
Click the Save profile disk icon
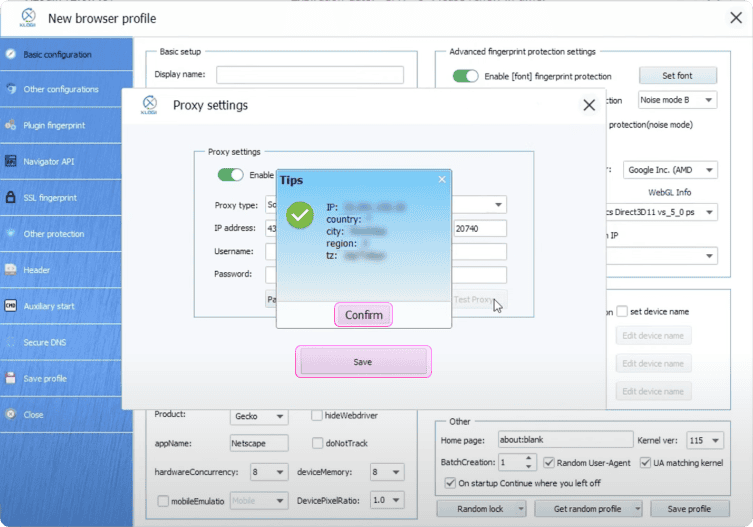(x=11, y=378)
